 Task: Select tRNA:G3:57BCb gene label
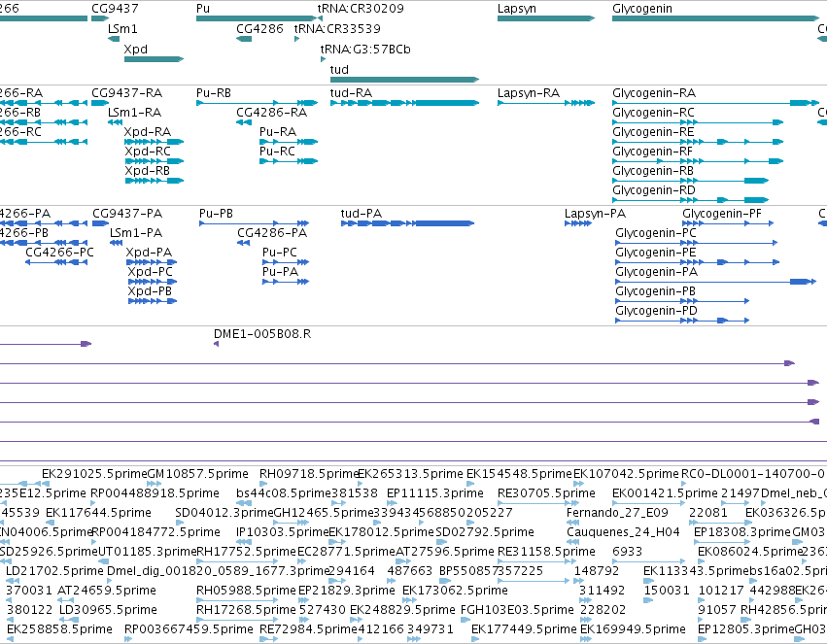coord(365,50)
